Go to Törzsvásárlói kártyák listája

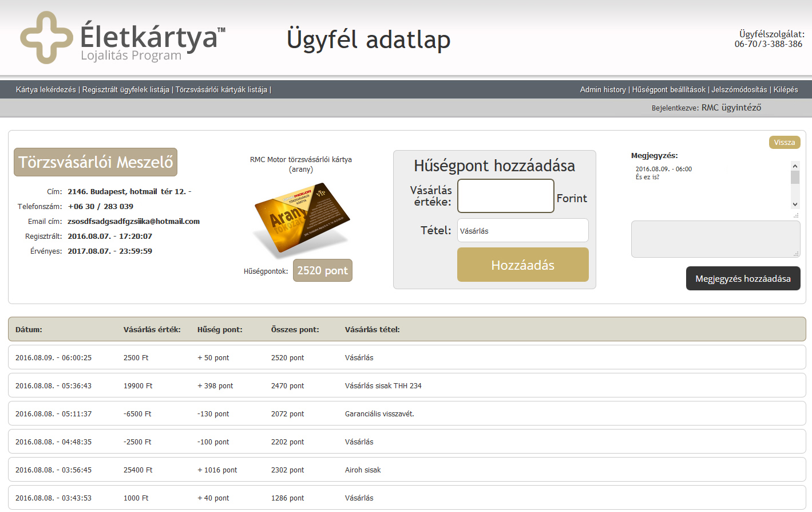click(221, 90)
